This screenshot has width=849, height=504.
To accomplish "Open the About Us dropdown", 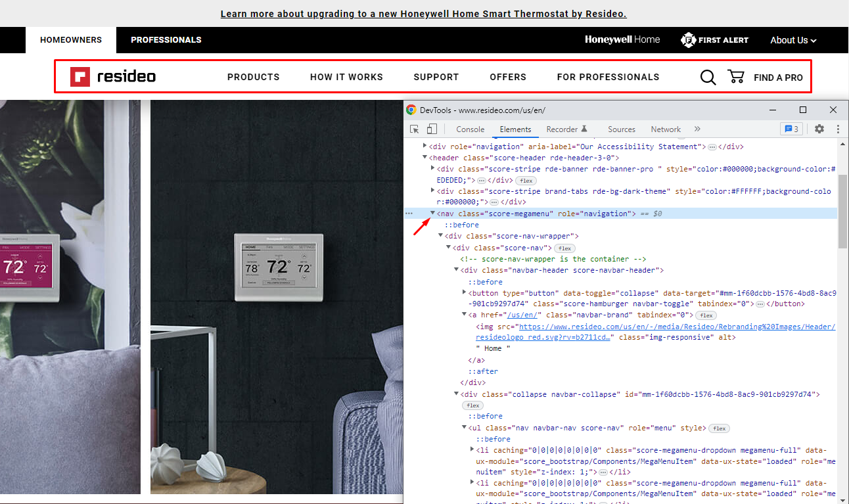I will [793, 40].
